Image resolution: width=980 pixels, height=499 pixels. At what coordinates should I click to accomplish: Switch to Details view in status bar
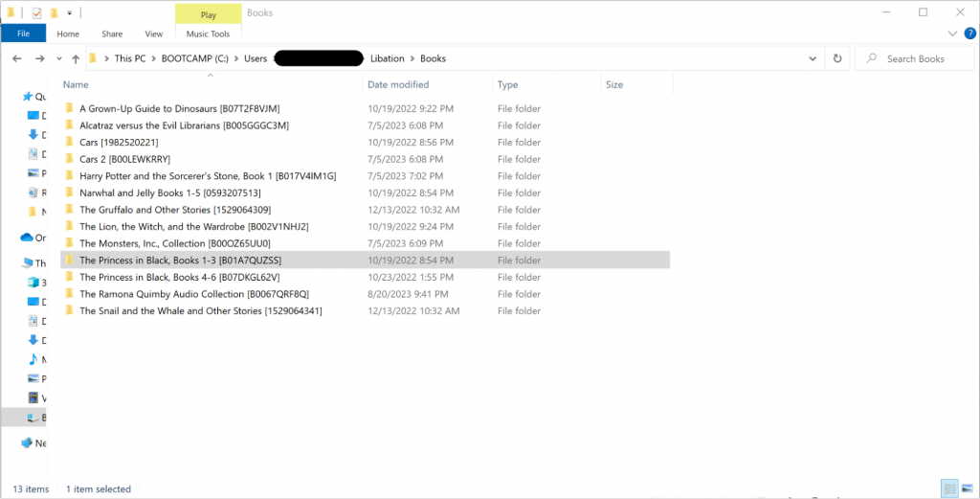tap(950, 489)
